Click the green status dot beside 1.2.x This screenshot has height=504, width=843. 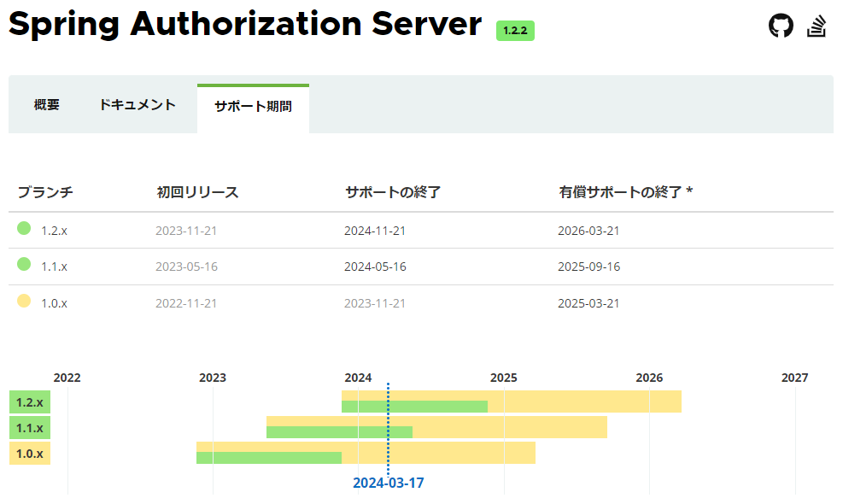coord(25,229)
